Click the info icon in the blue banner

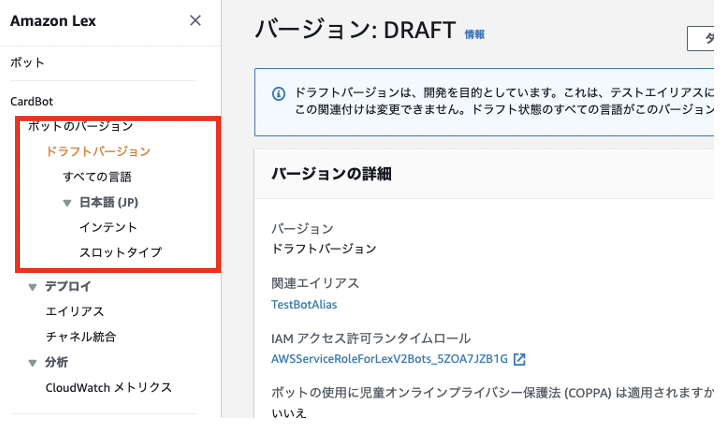point(278,94)
